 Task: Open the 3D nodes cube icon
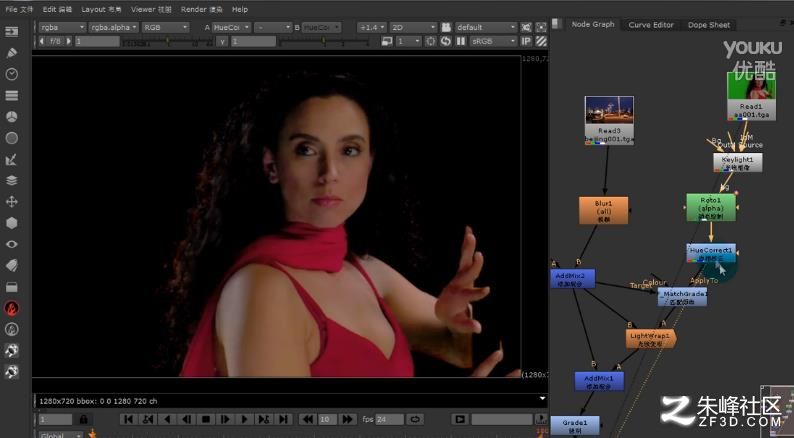coord(12,223)
